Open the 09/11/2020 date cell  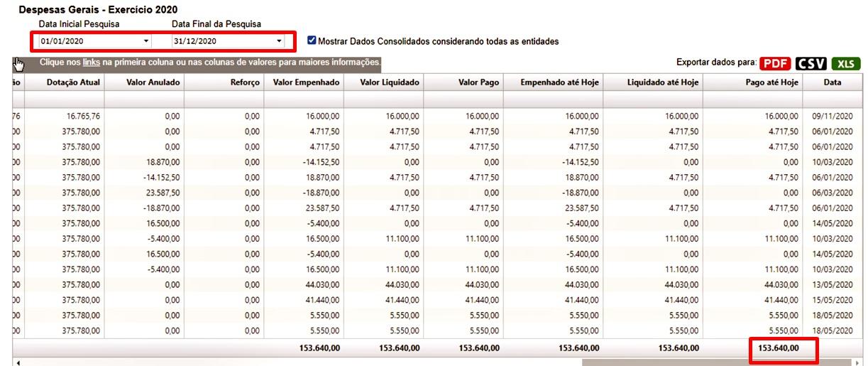833,116
